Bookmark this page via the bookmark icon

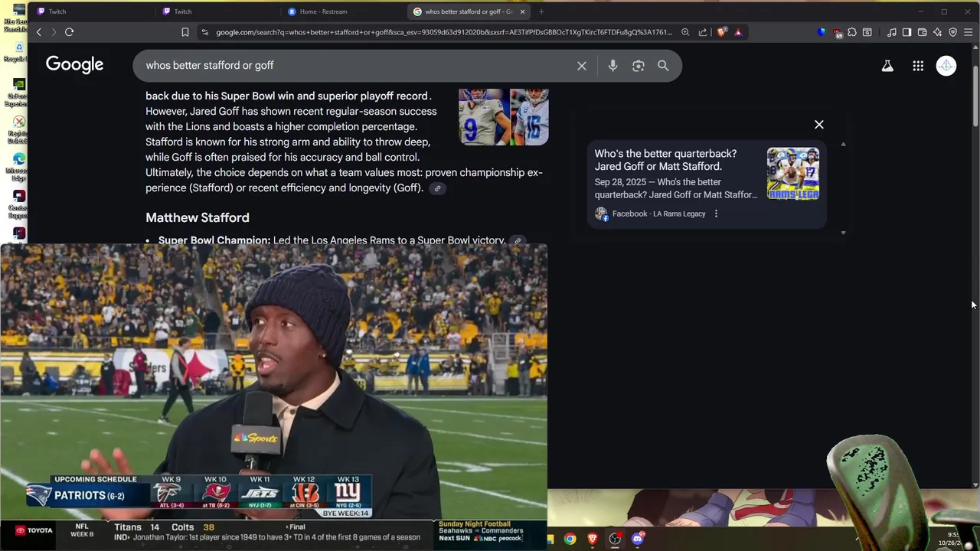185,32
